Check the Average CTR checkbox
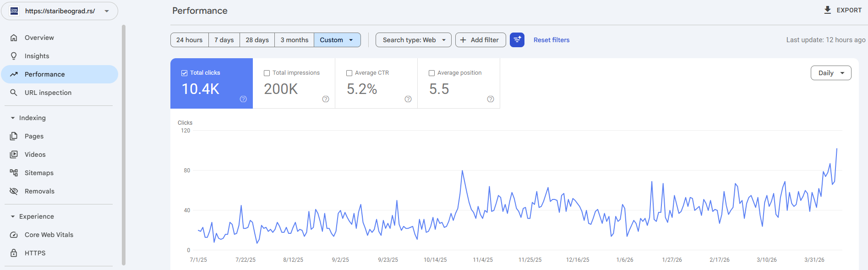Screen dimensions: 868x270 point(349,73)
